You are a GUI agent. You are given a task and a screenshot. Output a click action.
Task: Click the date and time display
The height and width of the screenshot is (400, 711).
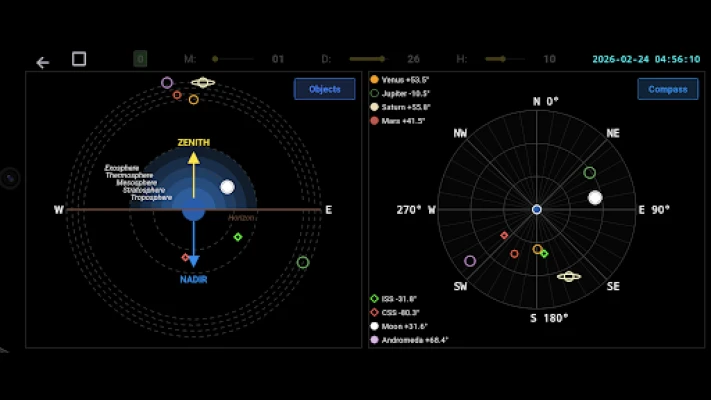tap(645, 59)
